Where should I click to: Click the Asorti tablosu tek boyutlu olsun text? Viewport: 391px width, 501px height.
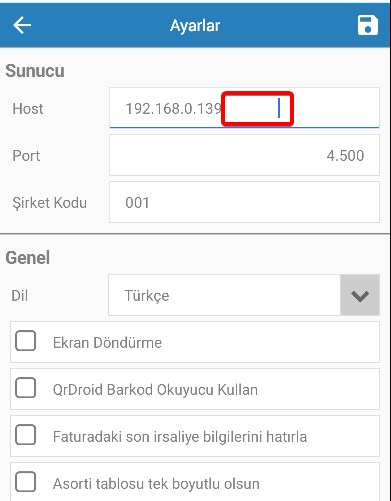[x=156, y=484]
